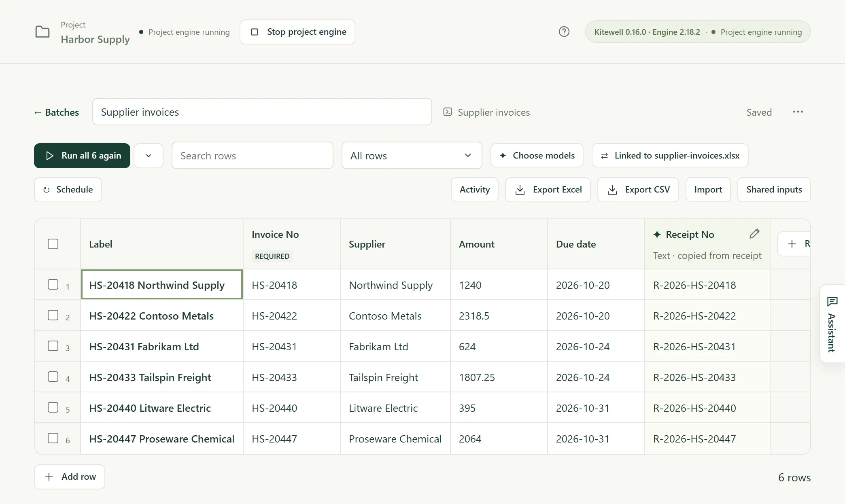Screen dimensions: 845x504
Task: Open the Schedule button
Action: point(68,189)
